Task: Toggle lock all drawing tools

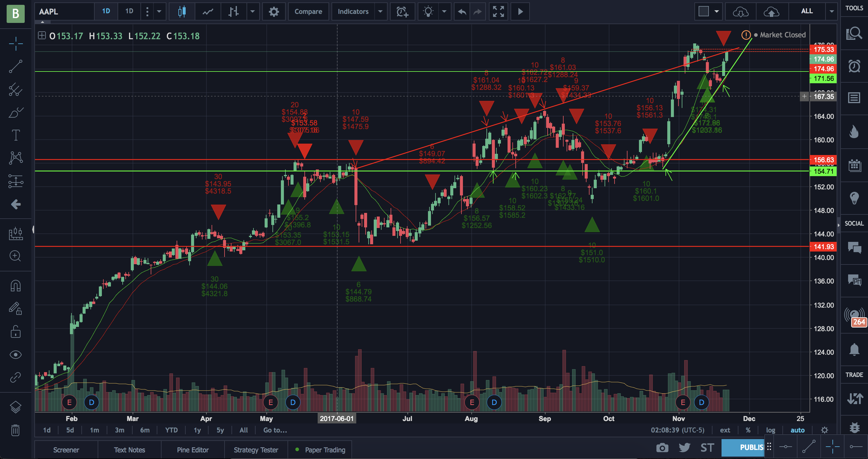Action: click(15, 331)
